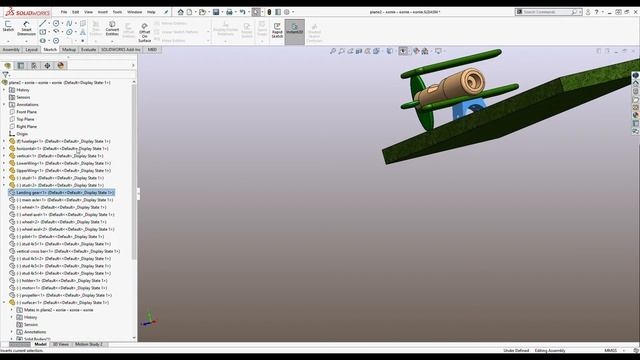Switch to the Markup ribbon tab
The height and width of the screenshot is (360, 640).
pyautogui.click(x=69, y=50)
